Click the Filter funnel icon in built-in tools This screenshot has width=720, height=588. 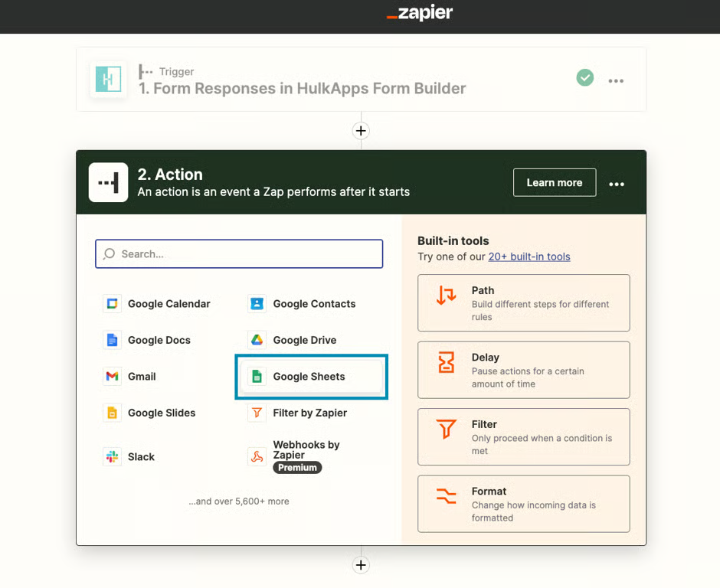[446, 430]
